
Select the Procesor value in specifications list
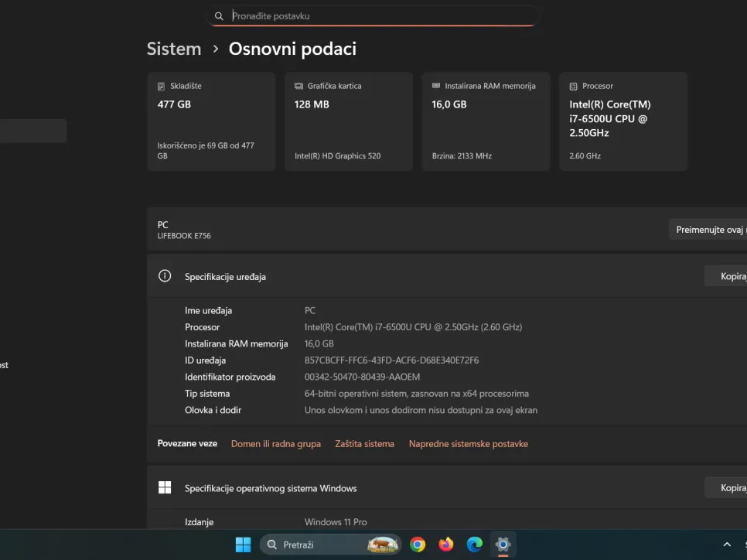(413, 327)
